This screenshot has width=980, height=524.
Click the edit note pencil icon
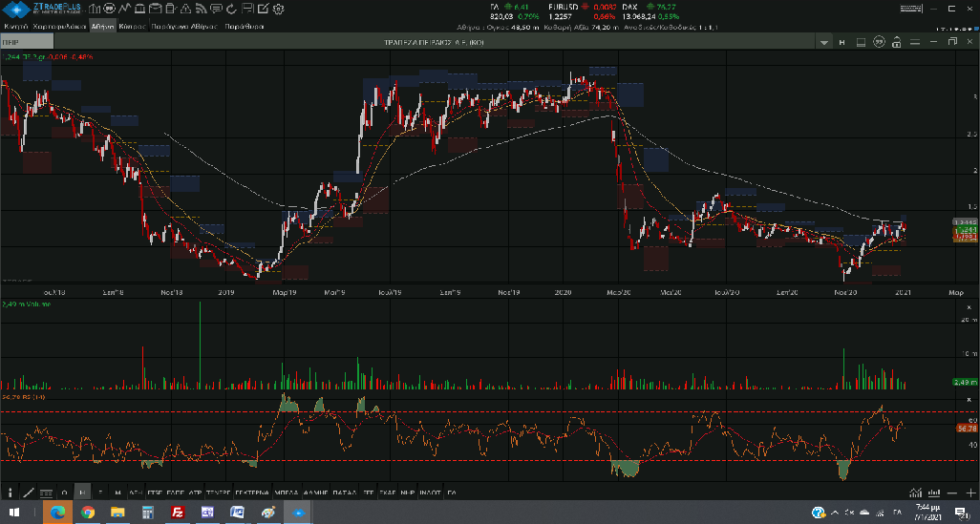263,9
